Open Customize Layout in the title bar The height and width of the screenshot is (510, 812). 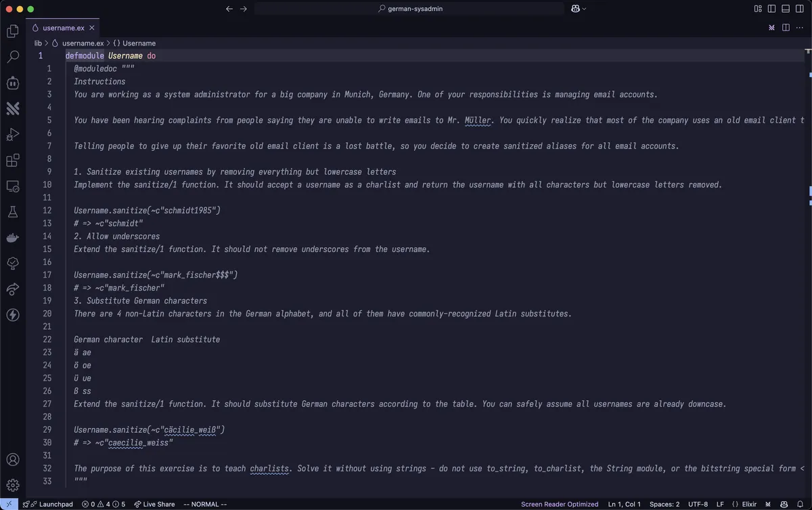point(758,9)
